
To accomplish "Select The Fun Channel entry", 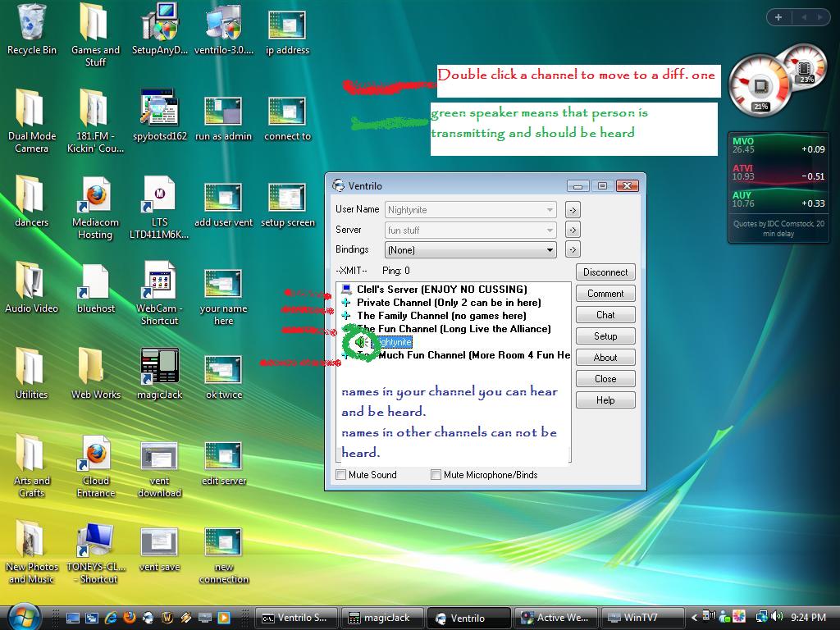I will (454, 329).
